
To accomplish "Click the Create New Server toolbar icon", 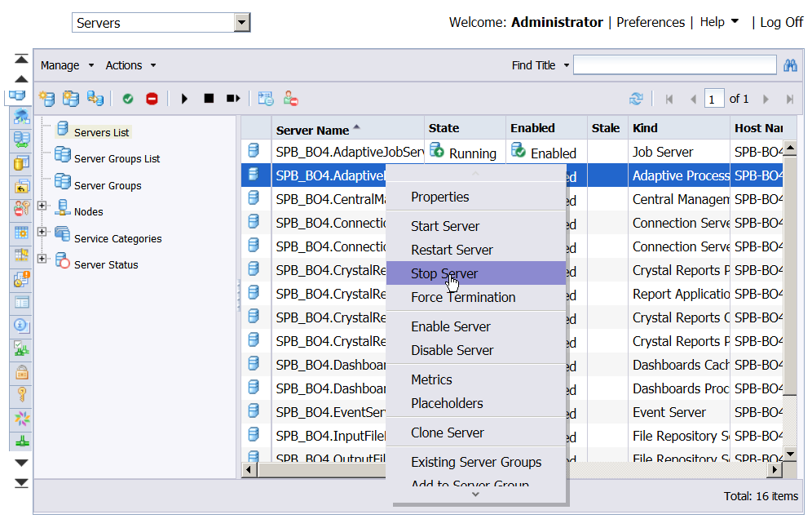I will pos(47,99).
